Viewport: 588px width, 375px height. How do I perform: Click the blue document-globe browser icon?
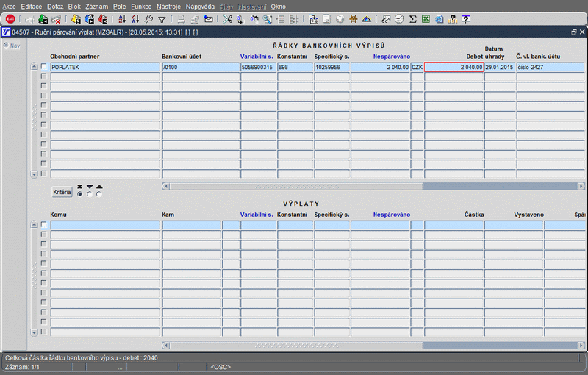[439, 19]
